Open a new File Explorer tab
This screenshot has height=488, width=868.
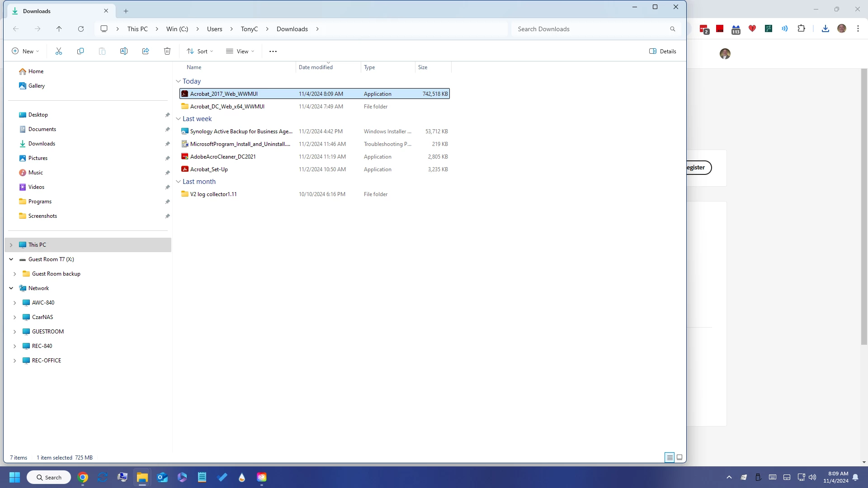(126, 11)
